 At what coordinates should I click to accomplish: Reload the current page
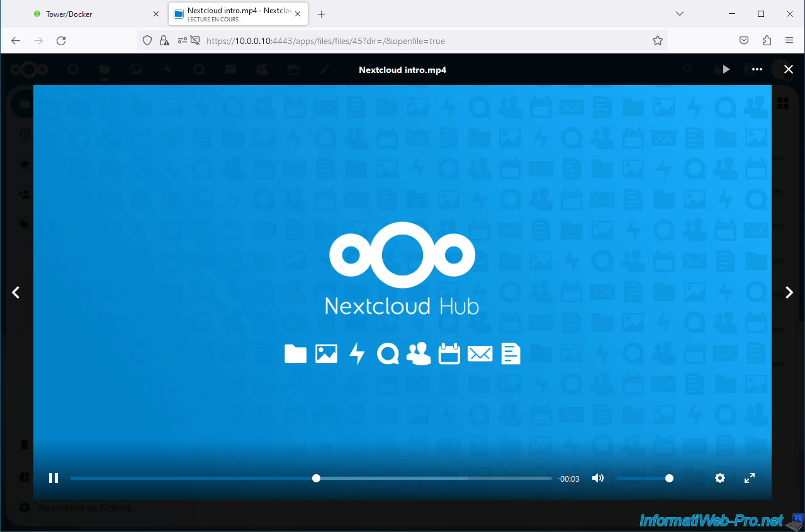click(61, 40)
